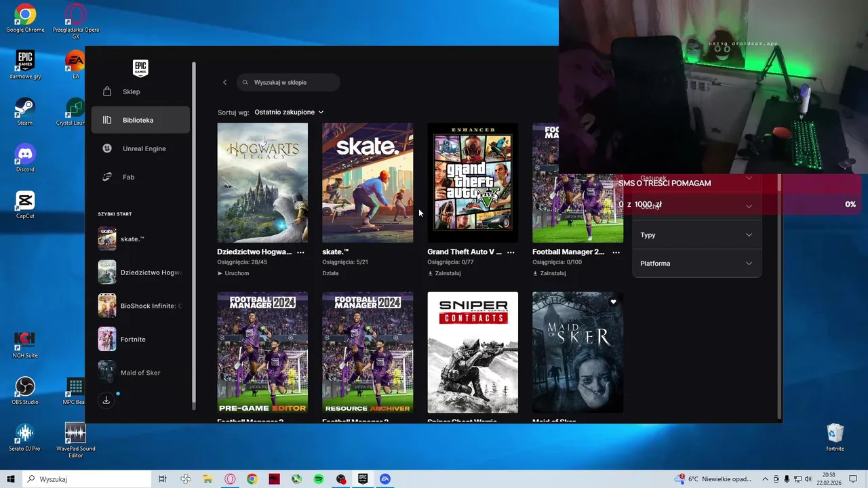Quick launch Fortnite from sidebar

(140, 339)
